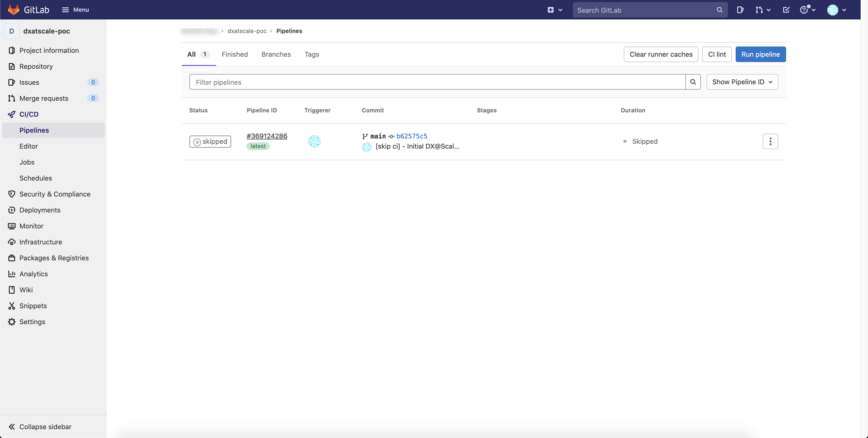Viewport: 868px width, 438px height.
Task: Open Issues in sidebar
Action: [x=53, y=82]
